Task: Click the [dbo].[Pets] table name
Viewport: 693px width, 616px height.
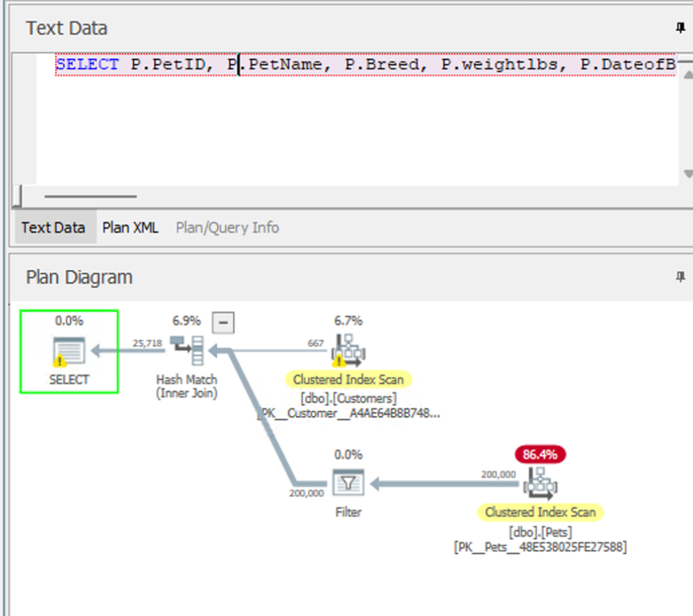Action: click(x=540, y=532)
